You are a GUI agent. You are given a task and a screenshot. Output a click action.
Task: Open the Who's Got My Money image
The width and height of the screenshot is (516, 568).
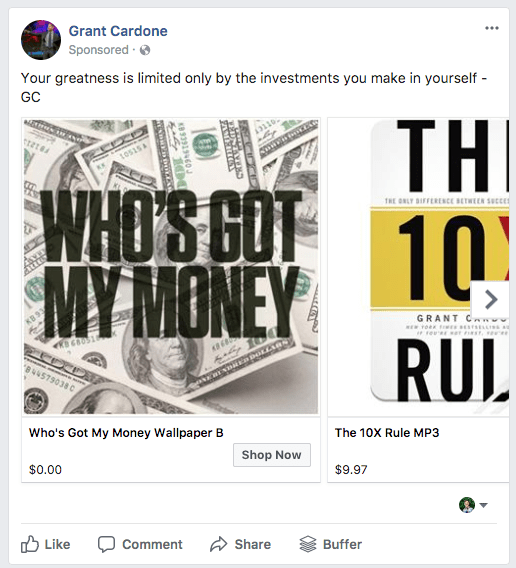[x=171, y=267]
